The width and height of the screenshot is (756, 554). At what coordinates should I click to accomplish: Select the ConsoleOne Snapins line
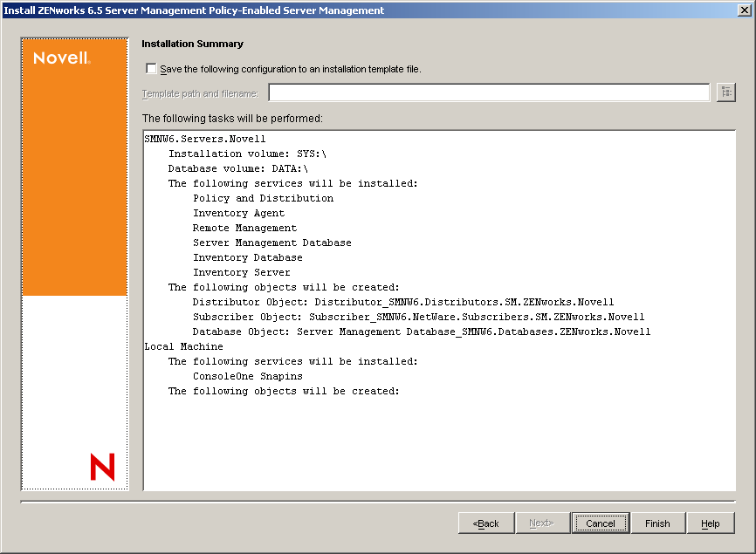(251, 375)
